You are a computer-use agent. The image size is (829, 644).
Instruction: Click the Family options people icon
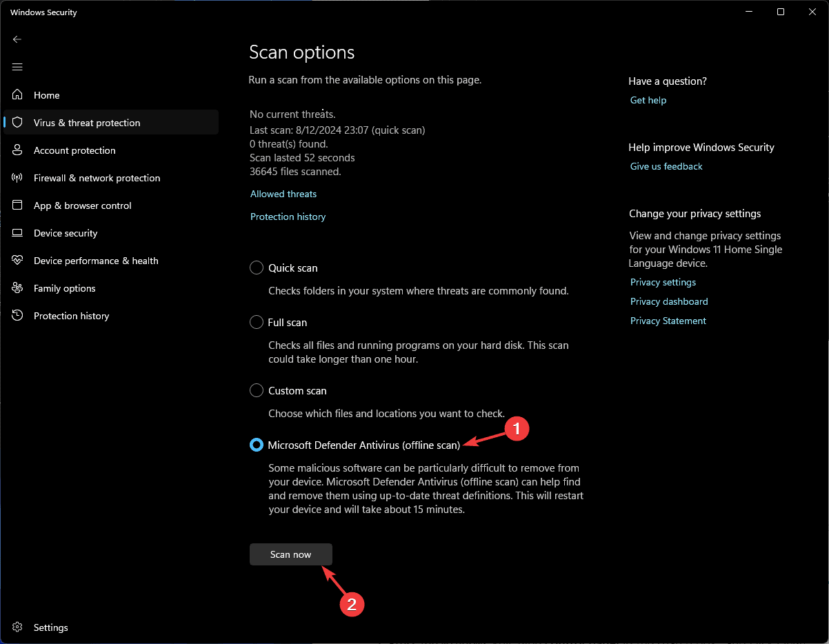[x=18, y=288]
